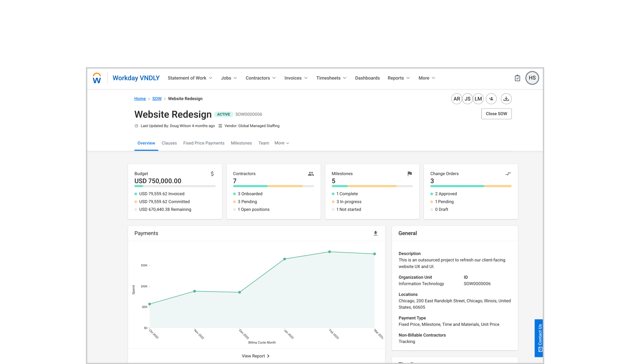Open the Dashboards menu item
Screen dimensions: 631x364
click(367, 78)
